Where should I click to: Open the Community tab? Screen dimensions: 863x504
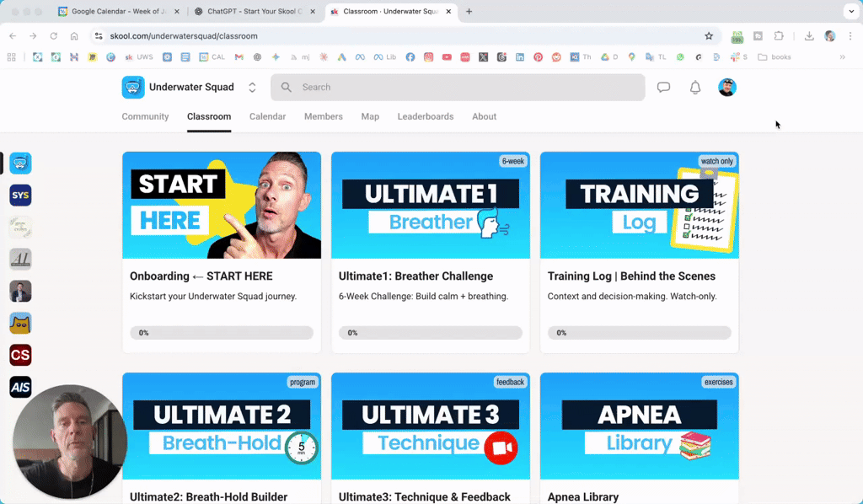click(x=145, y=116)
